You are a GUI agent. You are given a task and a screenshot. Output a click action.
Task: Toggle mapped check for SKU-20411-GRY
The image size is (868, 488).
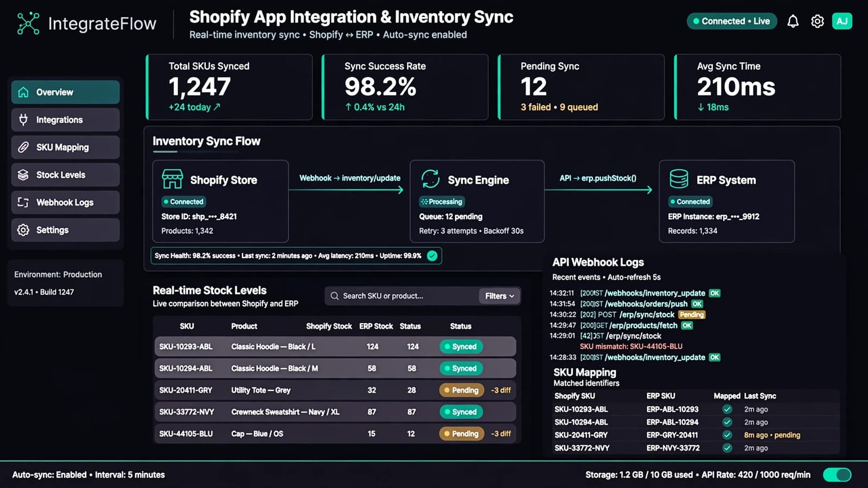click(727, 435)
